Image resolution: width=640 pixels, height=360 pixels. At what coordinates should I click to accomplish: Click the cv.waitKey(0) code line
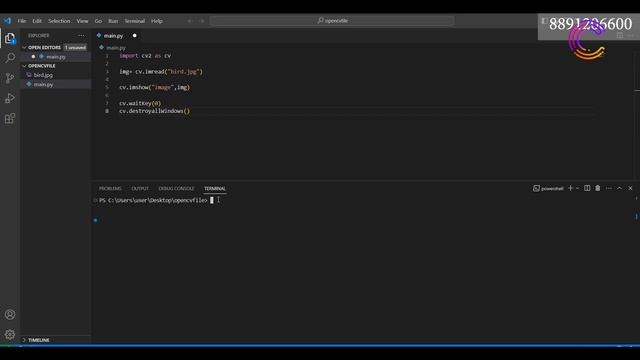pos(140,103)
